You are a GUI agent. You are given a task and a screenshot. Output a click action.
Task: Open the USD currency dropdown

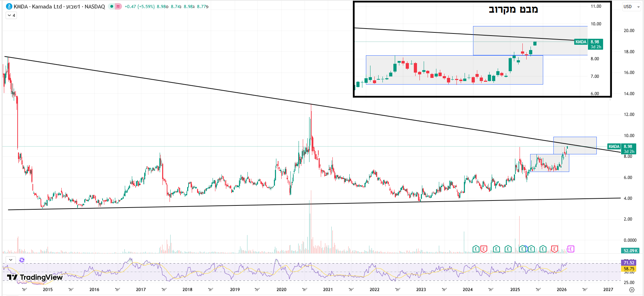click(x=631, y=6)
